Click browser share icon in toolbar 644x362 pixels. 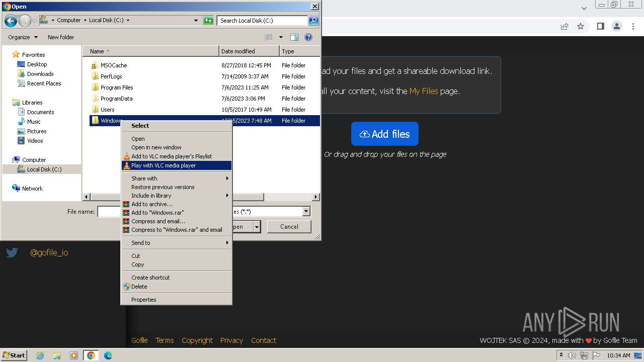(565, 26)
